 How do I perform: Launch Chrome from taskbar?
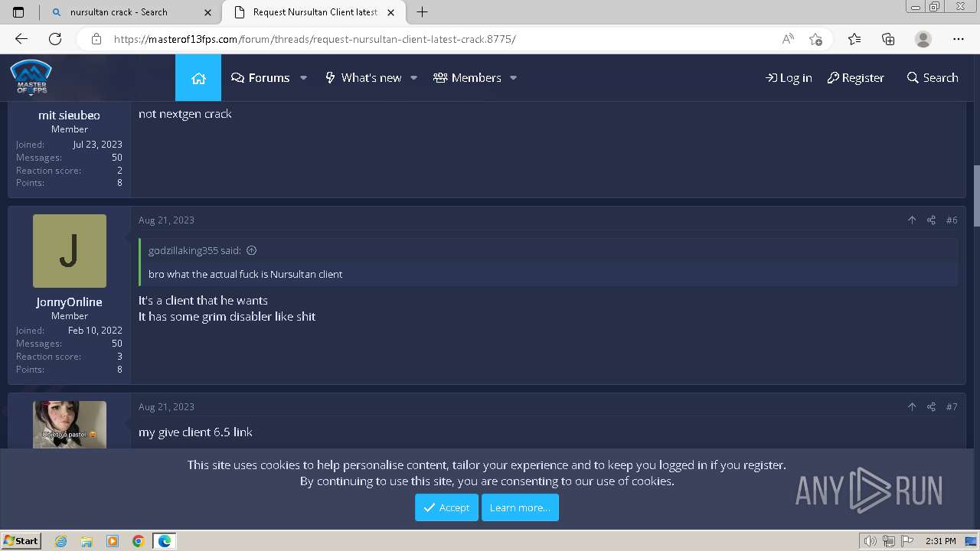click(138, 541)
